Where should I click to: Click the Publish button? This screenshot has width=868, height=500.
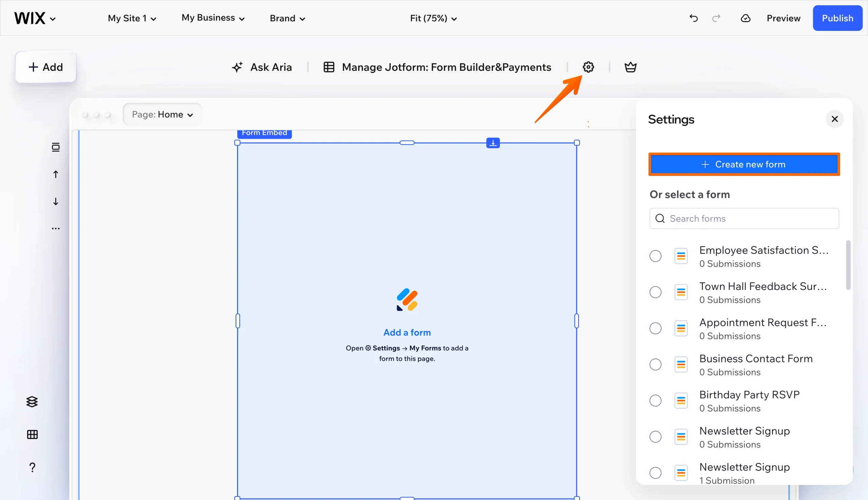pos(837,18)
